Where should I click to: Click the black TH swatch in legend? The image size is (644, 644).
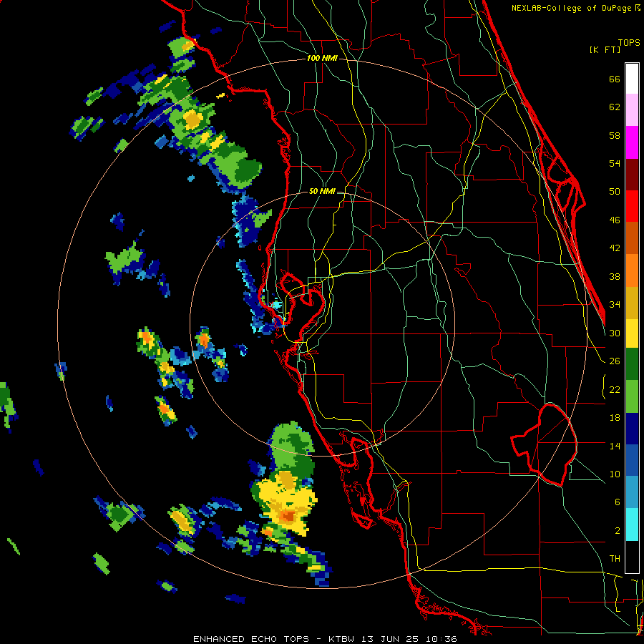tap(632, 557)
